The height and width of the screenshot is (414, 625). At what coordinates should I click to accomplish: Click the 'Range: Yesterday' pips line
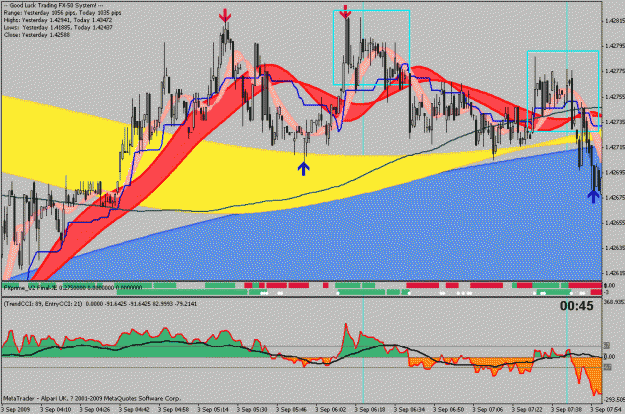pyautogui.click(x=63, y=13)
